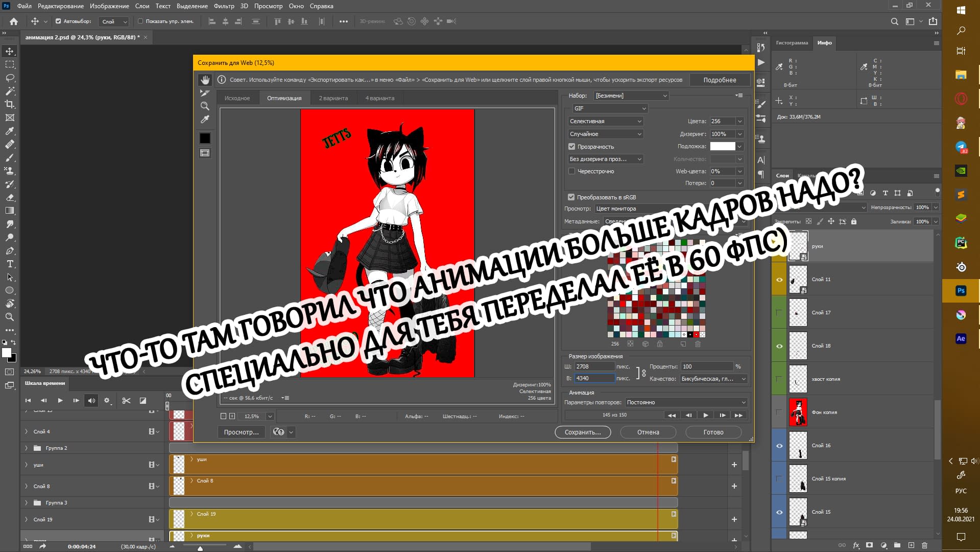Screen dimensions: 980x552
Task: Open the Файл menu
Action: coord(24,6)
